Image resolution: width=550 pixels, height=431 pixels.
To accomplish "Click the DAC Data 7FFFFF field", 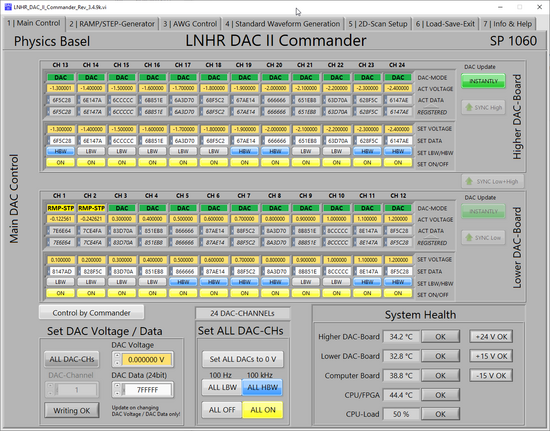I will (147, 390).
